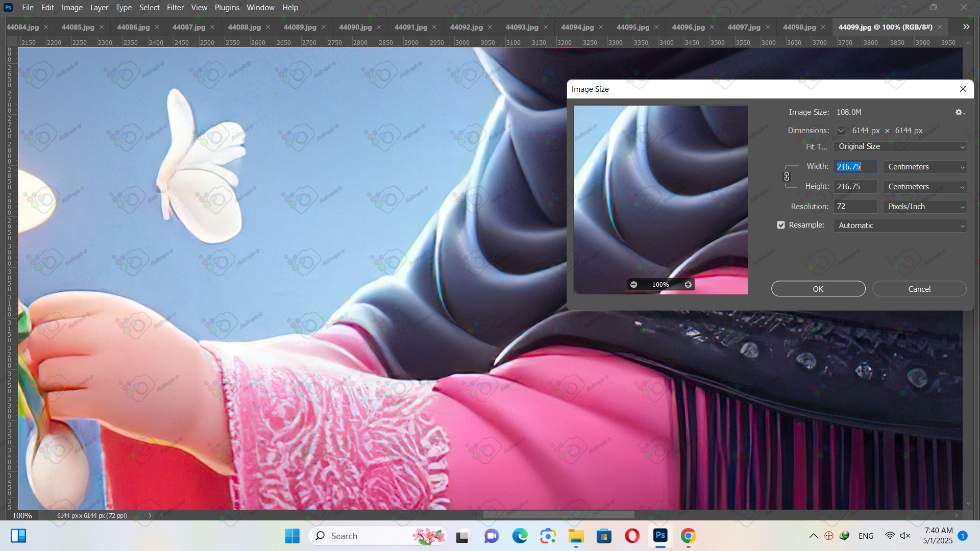Zoom in the Image Size preview
The height and width of the screenshot is (551, 980).
coord(688,285)
